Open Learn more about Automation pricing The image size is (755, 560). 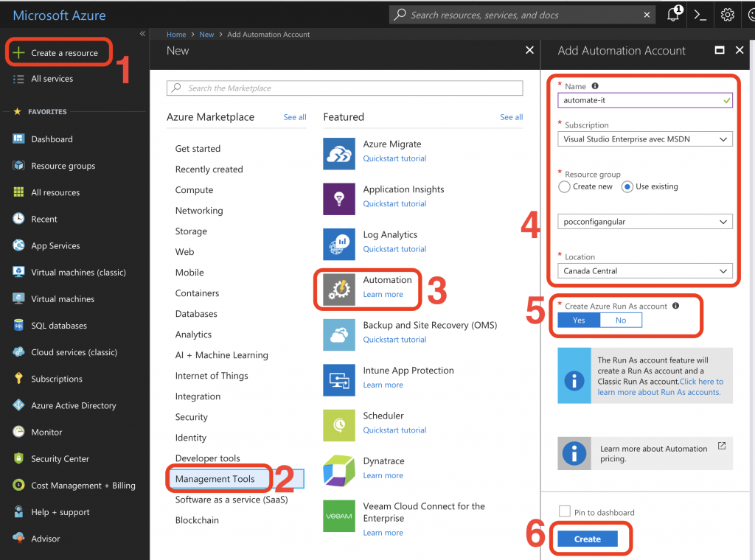[x=644, y=453]
